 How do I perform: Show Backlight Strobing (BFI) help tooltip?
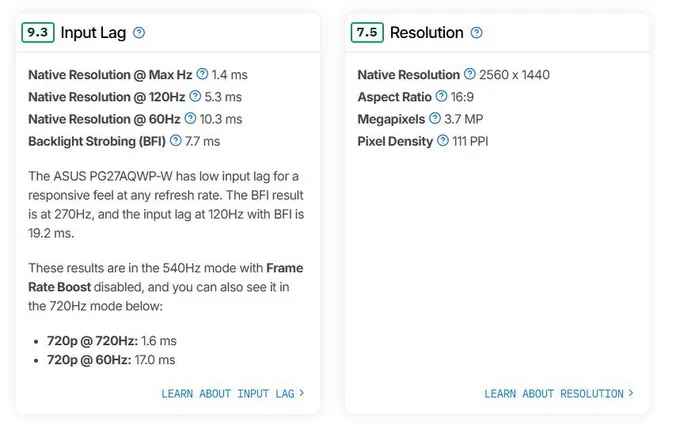click(x=175, y=141)
